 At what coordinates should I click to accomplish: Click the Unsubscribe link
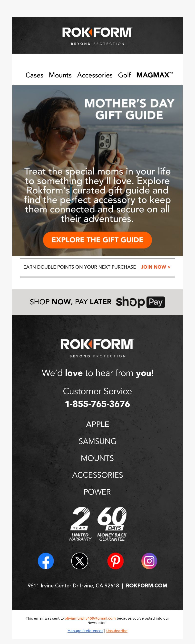click(117, 631)
